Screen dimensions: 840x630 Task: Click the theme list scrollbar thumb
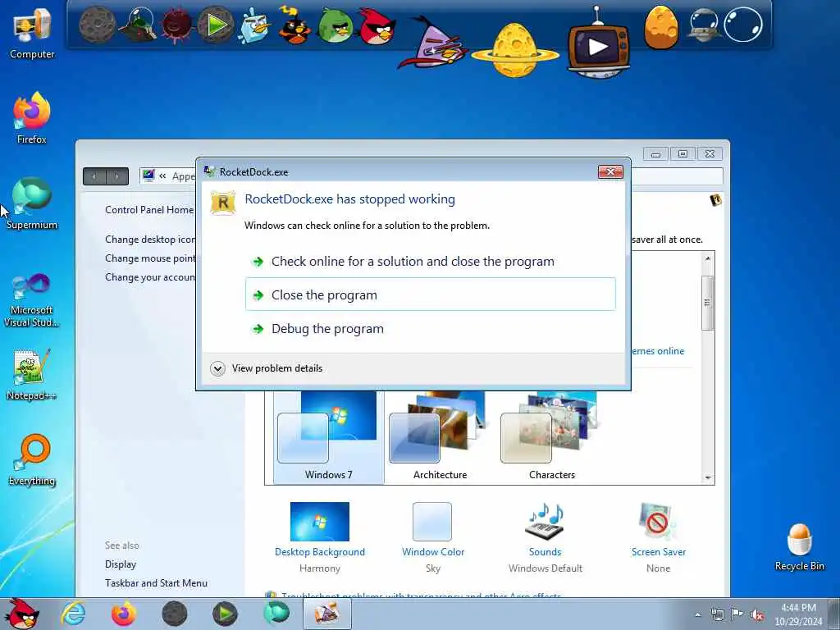[x=707, y=303]
